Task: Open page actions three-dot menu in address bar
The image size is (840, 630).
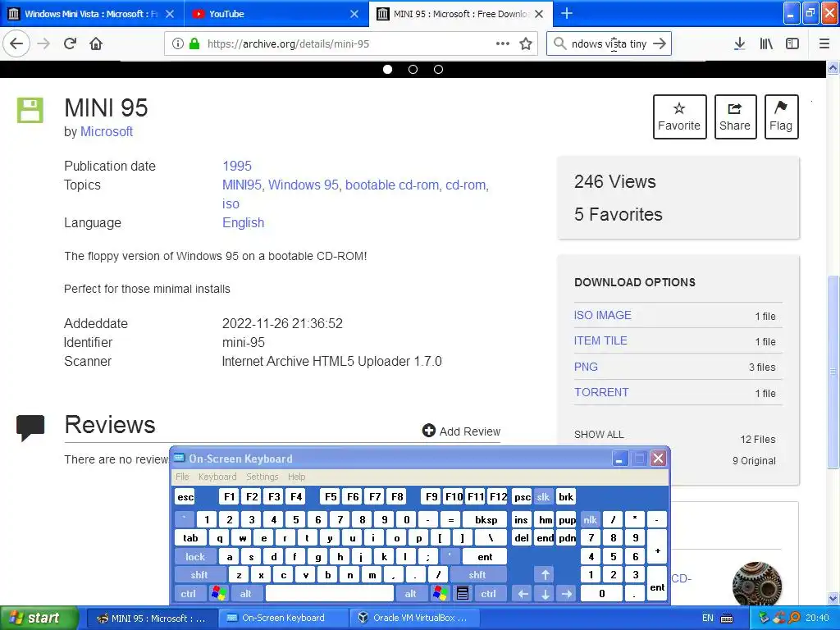Action: pos(503,44)
